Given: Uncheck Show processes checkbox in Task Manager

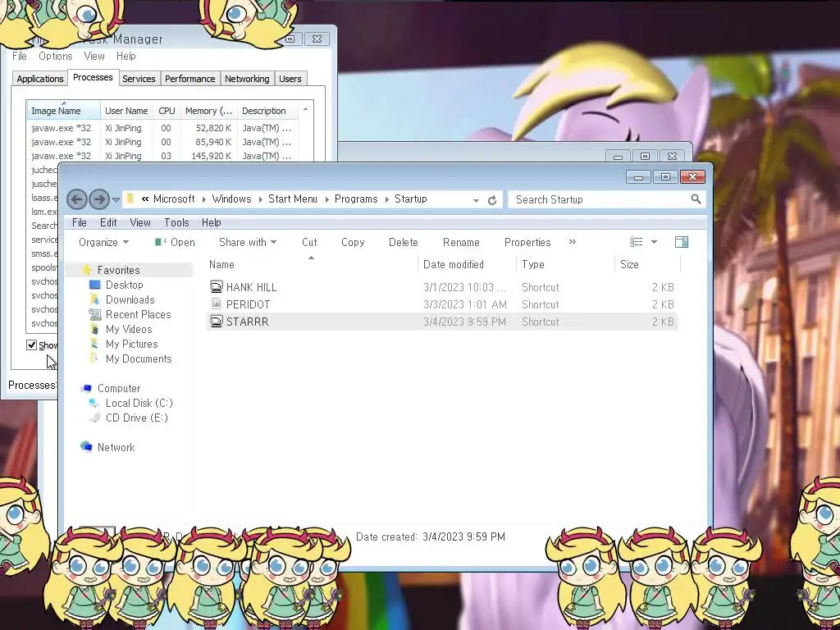Looking at the screenshot, I should point(32,345).
